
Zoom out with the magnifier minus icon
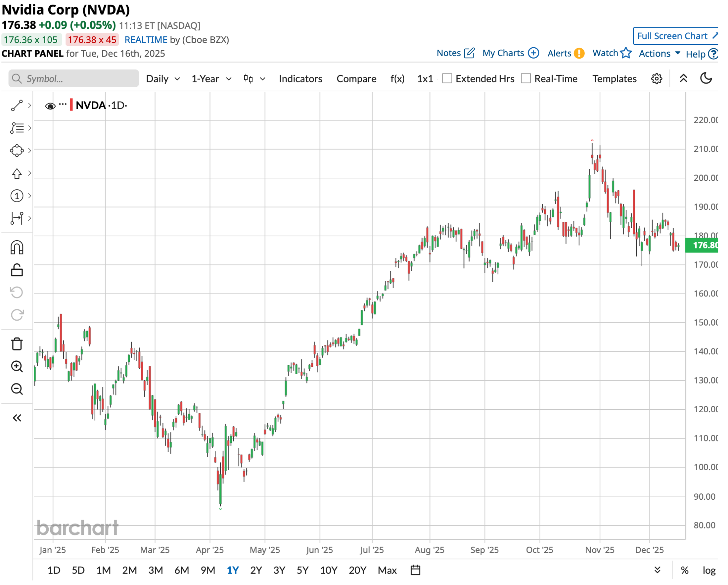[x=17, y=389]
